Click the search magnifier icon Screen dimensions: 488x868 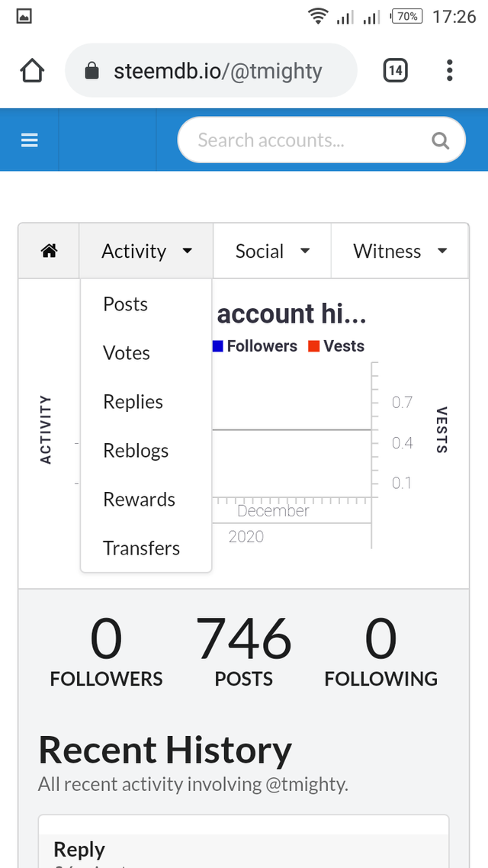click(x=440, y=140)
